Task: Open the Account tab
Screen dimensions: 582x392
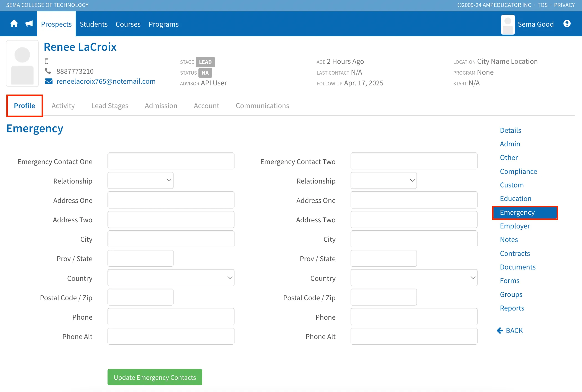Action: tap(206, 106)
